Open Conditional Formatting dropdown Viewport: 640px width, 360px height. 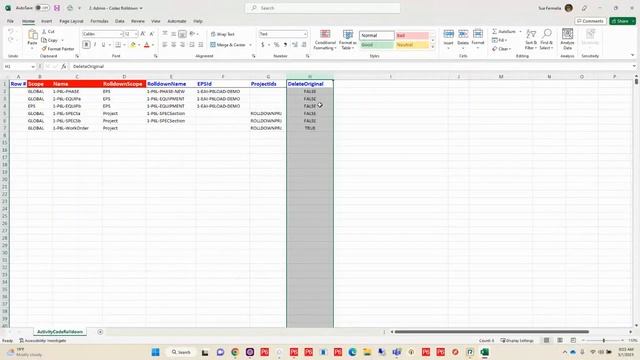(x=325, y=40)
